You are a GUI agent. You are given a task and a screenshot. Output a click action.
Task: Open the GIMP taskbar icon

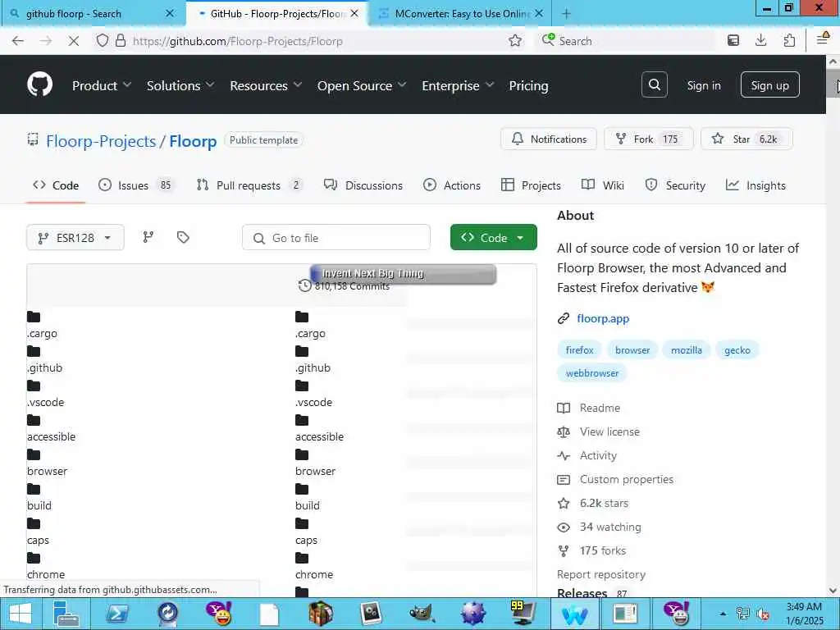(x=421, y=614)
